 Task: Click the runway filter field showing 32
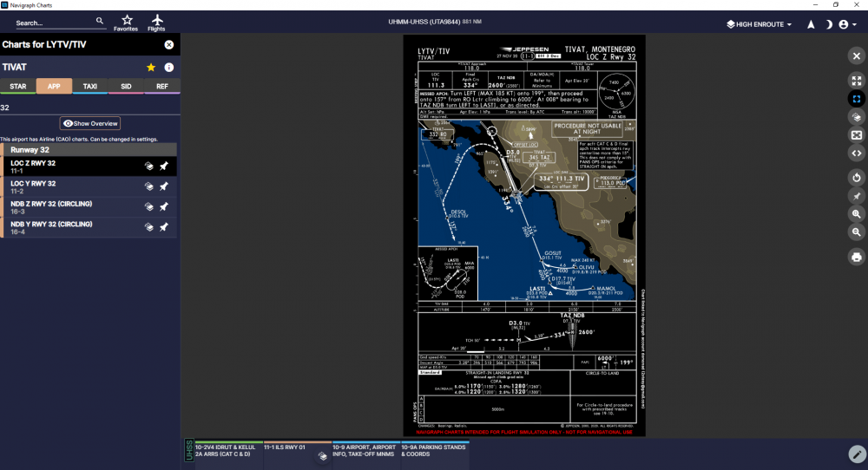[89, 108]
